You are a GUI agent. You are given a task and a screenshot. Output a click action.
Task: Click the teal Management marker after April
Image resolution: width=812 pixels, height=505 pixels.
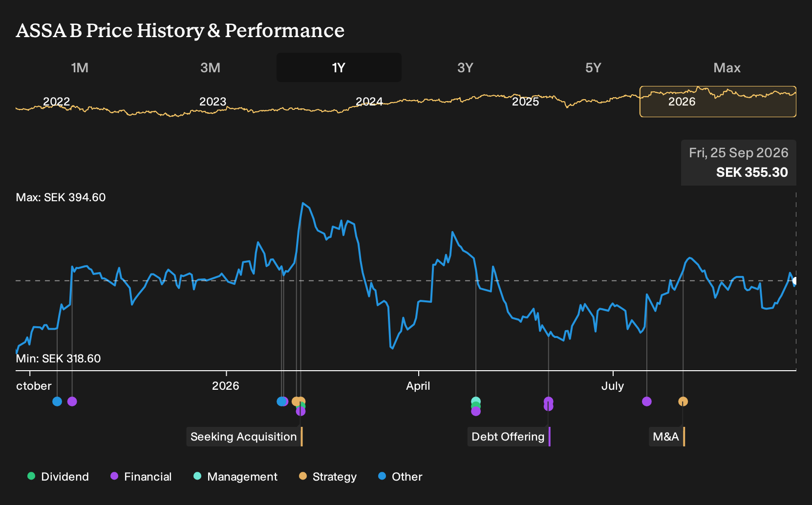pyautogui.click(x=476, y=401)
